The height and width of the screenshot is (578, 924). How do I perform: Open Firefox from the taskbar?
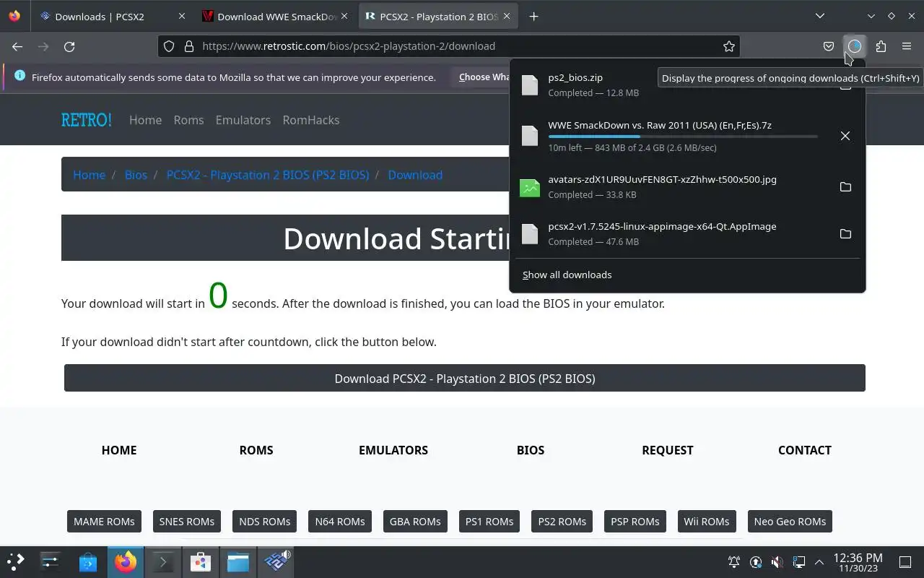(126, 561)
